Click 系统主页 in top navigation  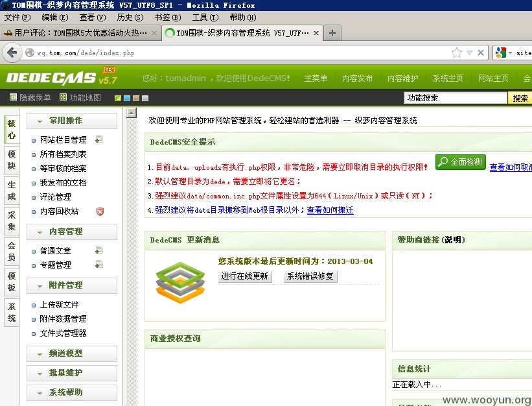(448, 78)
